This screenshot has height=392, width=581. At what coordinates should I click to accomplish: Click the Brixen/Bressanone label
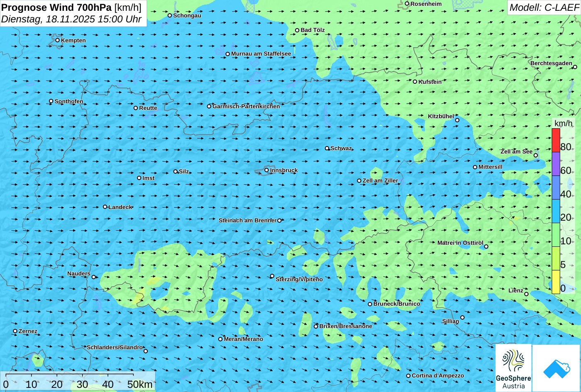pyautogui.click(x=346, y=326)
